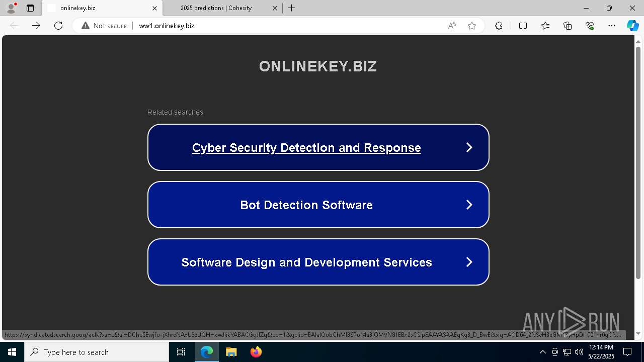Refresh the current page
Screen dimensions: 644x362
click(x=58, y=26)
